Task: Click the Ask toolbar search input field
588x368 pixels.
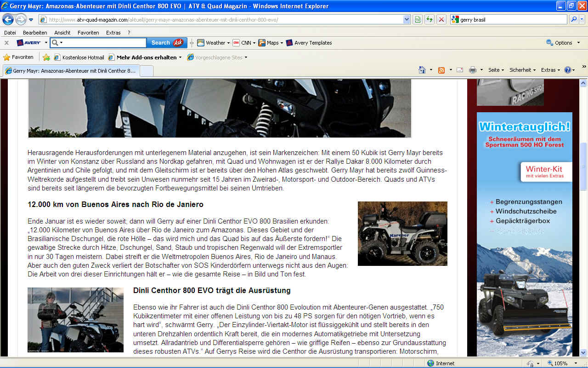Action: 105,43
